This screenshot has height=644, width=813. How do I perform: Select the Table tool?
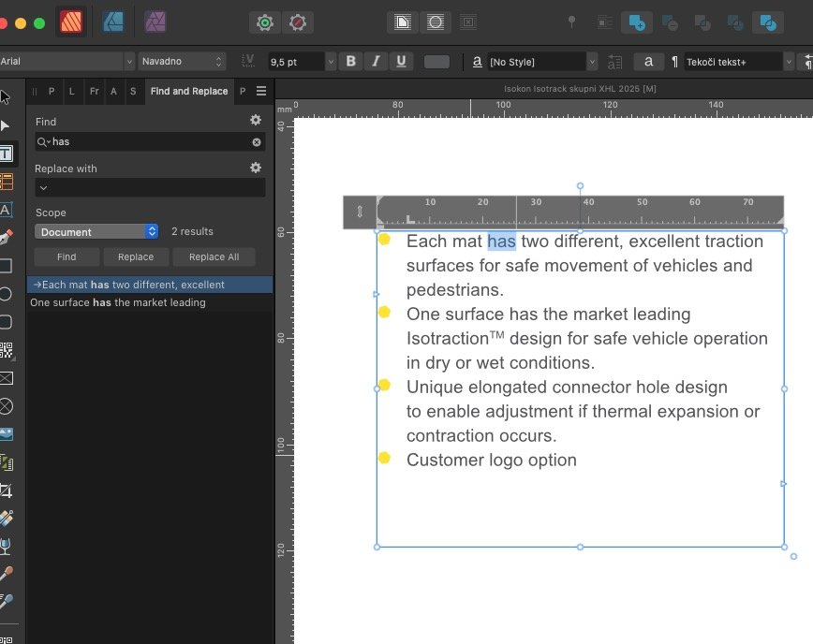point(7,182)
